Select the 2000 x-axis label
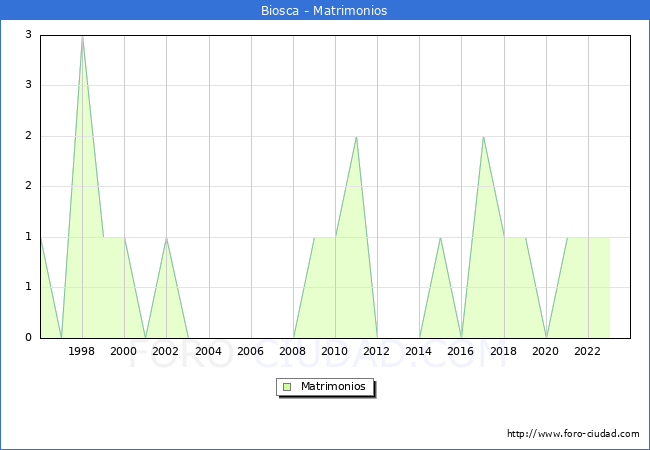 pos(124,351)
